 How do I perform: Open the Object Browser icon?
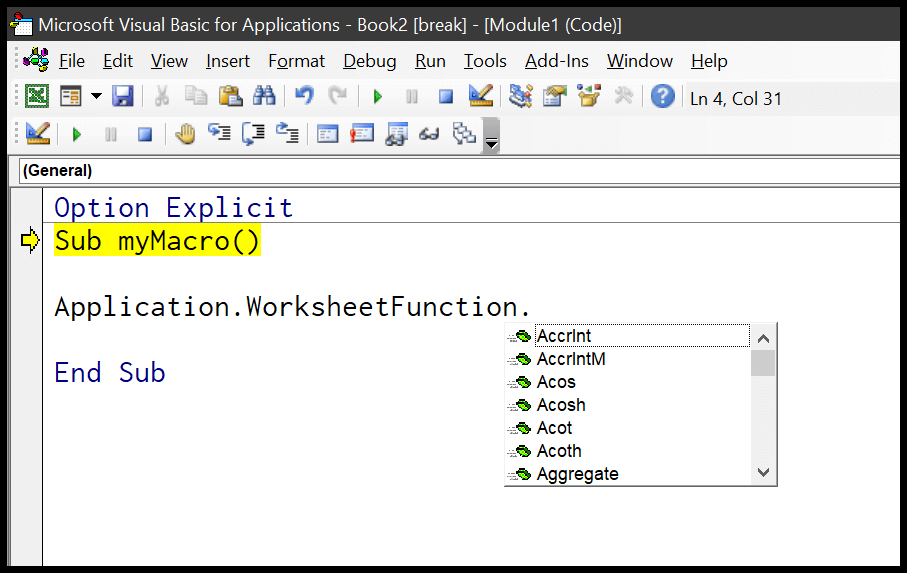click(589, 97)
